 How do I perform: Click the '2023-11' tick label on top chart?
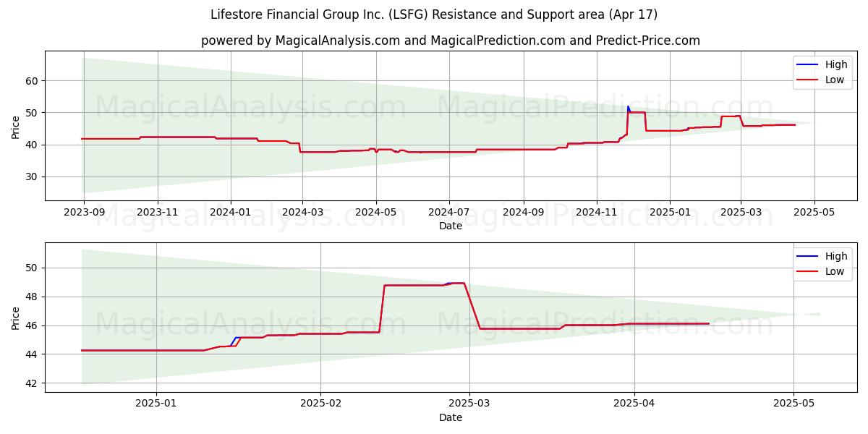[158, 213]
